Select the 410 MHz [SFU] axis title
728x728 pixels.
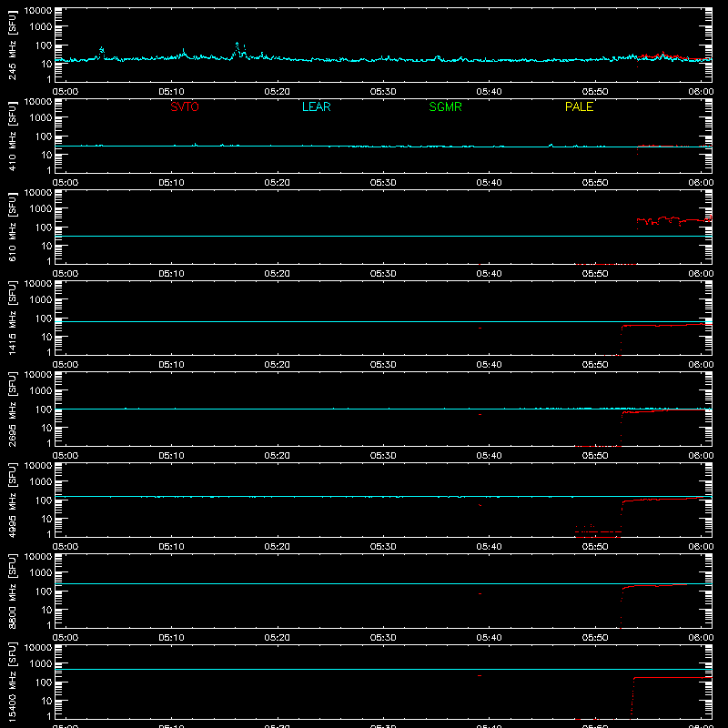[12, 136]
